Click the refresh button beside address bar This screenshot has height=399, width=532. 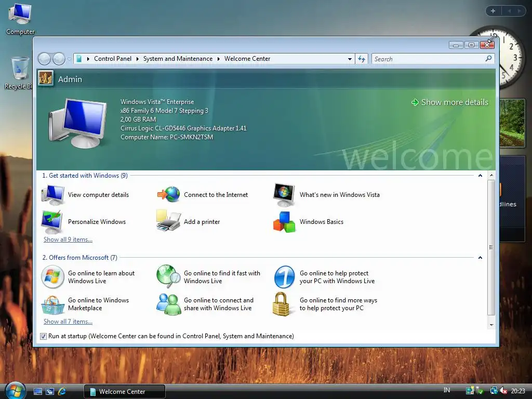coord(362,59)
